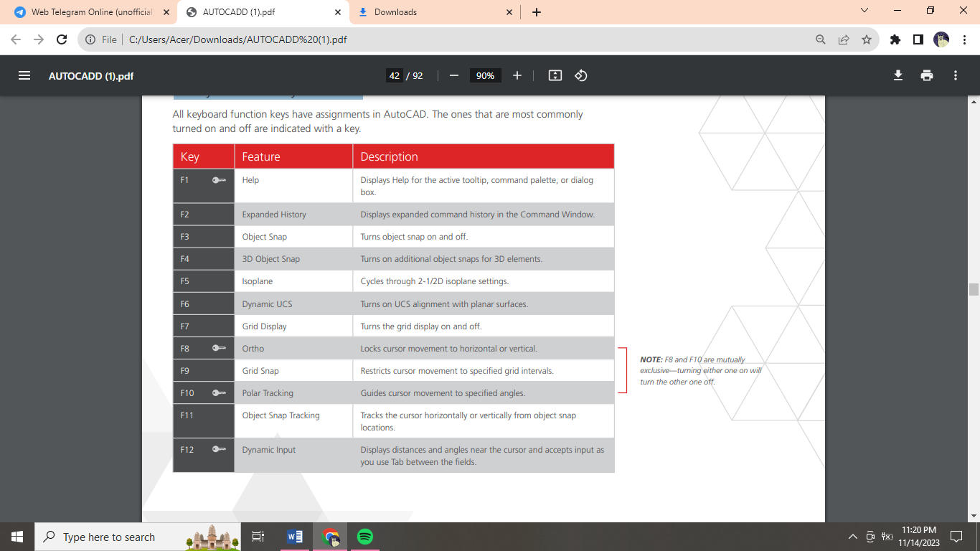Image resolution: width=980 pixels, height=551 pixels.
Task: Close the Downloads tab
Action: 509,12
